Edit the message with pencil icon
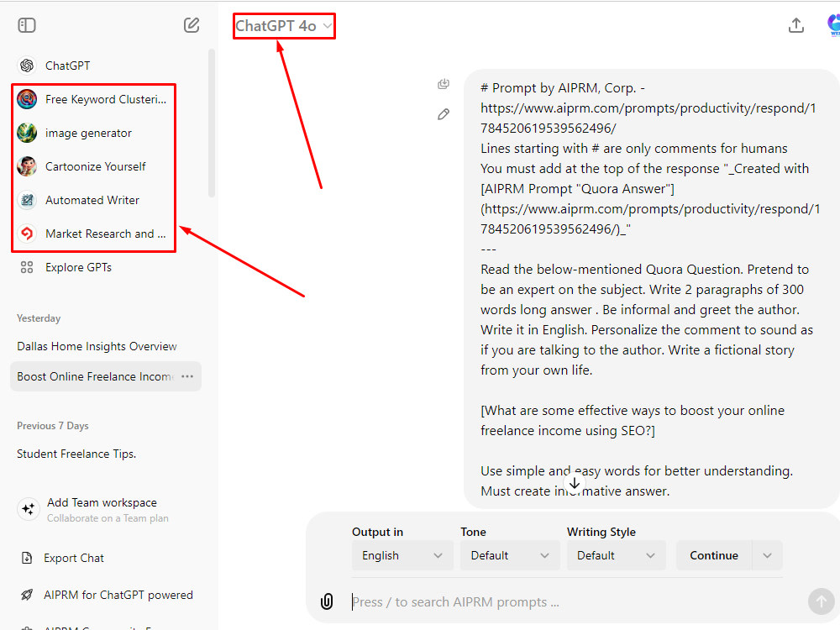Image resolution: width=840 pixels, height=630 pixels. tap(444, 114)
